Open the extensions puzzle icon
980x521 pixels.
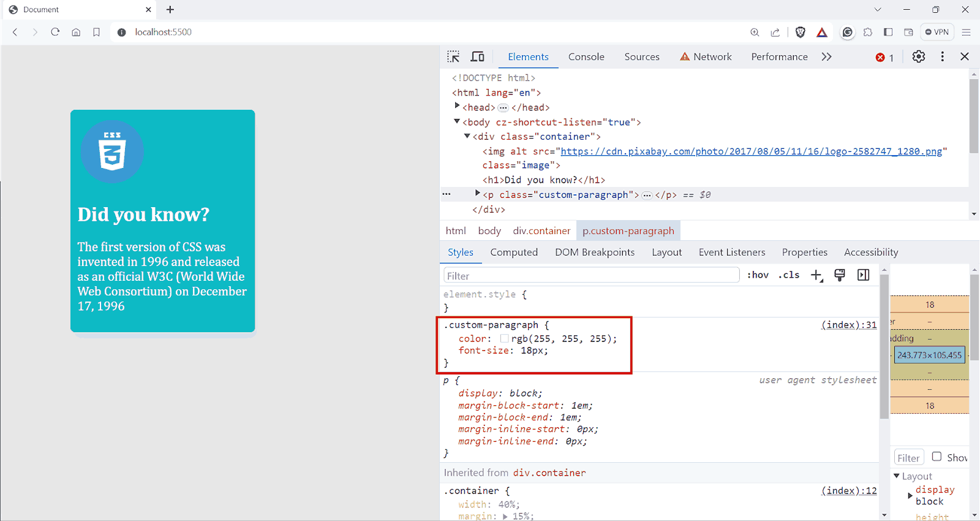point(868,32)
